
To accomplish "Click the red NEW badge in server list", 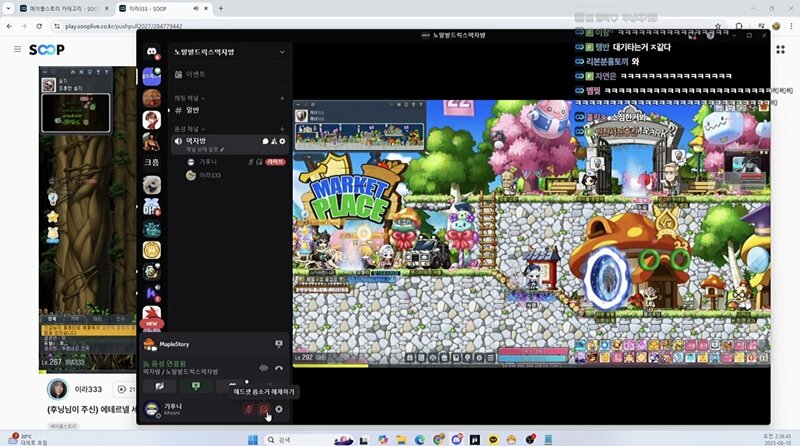I will [152, 324].
